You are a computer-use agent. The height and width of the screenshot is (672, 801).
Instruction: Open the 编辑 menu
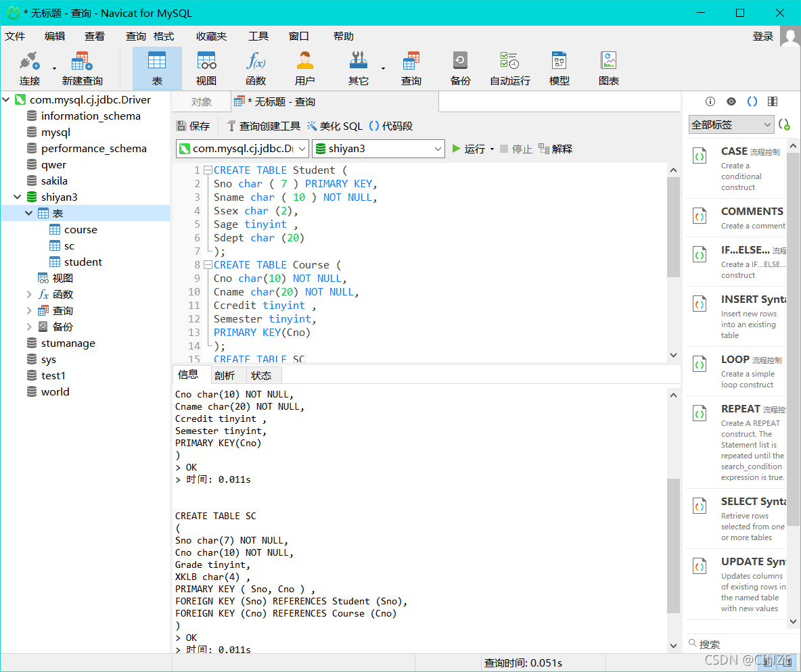[x=55, y=37]
